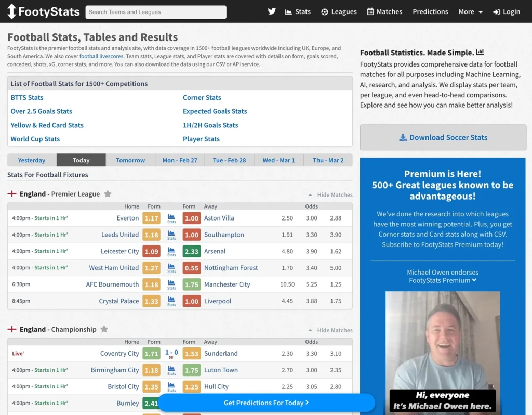Click the 4.80 odds for Leicester City
Screen dimensions: 532x415
(x=287, y=252)
